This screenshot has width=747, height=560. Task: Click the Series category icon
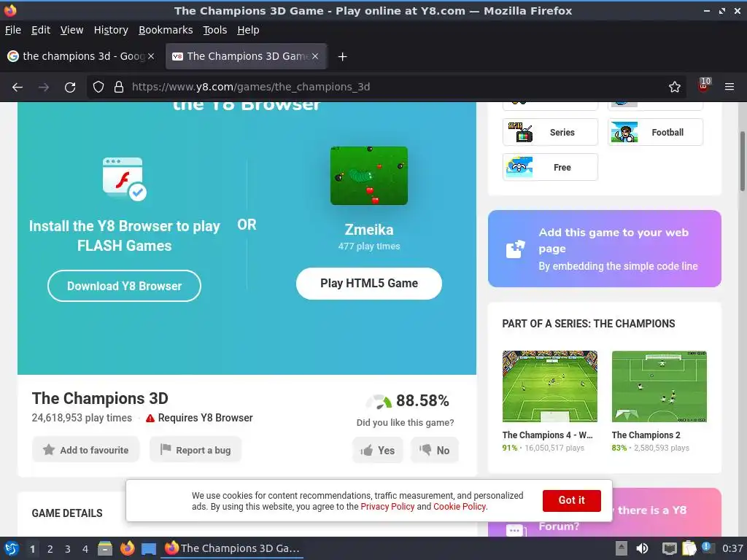519,133
